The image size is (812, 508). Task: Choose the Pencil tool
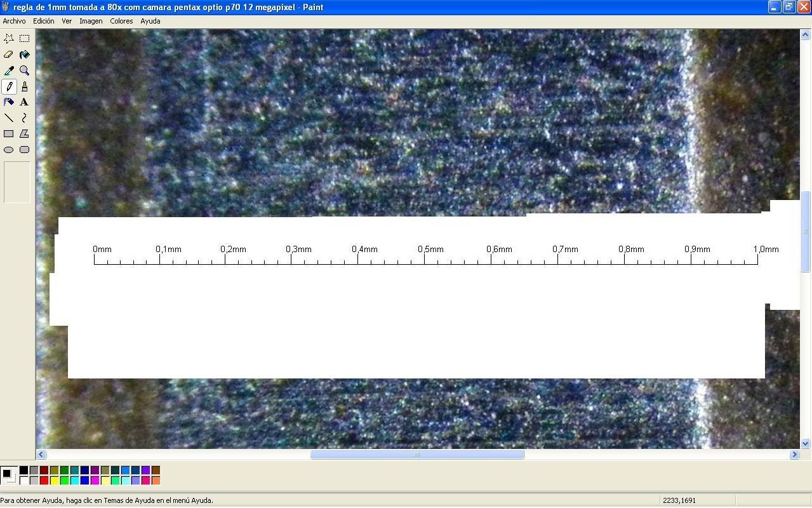[x=9, y=86]
